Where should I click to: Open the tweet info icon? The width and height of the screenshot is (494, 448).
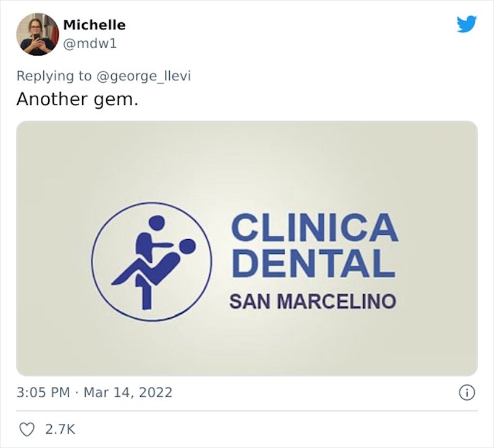pos(467,392)
